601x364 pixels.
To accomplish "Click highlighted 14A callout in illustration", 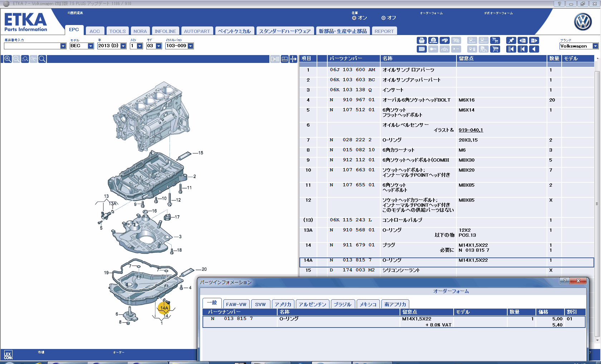I will coord(164,308).
